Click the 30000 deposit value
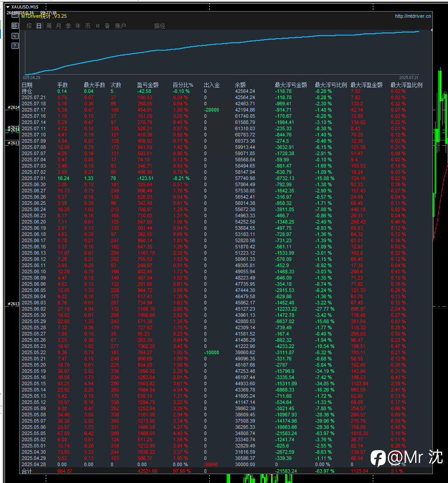This screenshot has height=483, width=448. [x=211, y=464]
